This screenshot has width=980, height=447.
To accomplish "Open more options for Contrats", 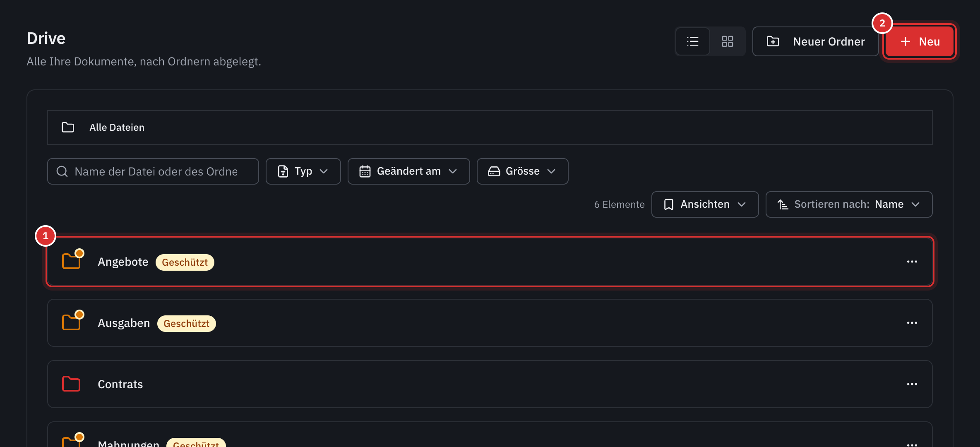I will pos(912,384).
